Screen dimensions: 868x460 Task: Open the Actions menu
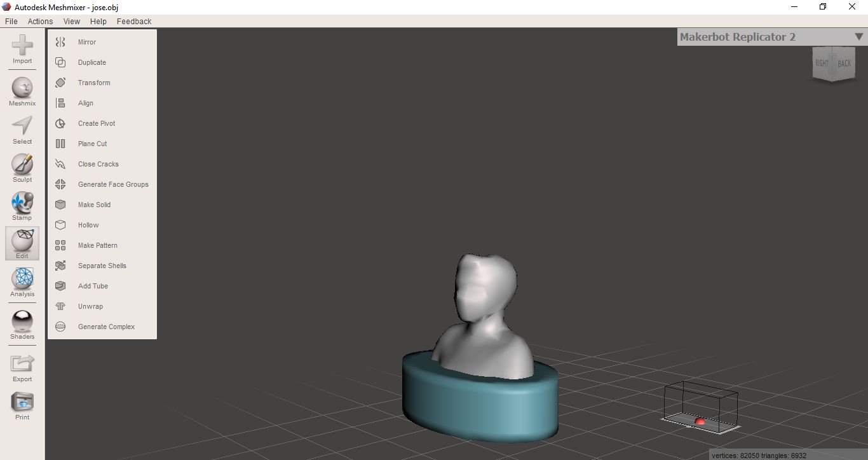click(x=40, y=21)
